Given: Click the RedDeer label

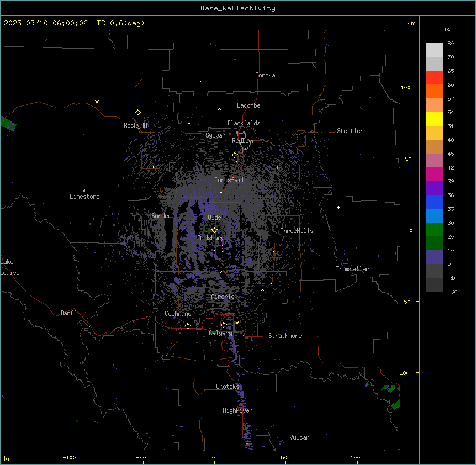Looking at the screenshot, I should click(243, 141).
